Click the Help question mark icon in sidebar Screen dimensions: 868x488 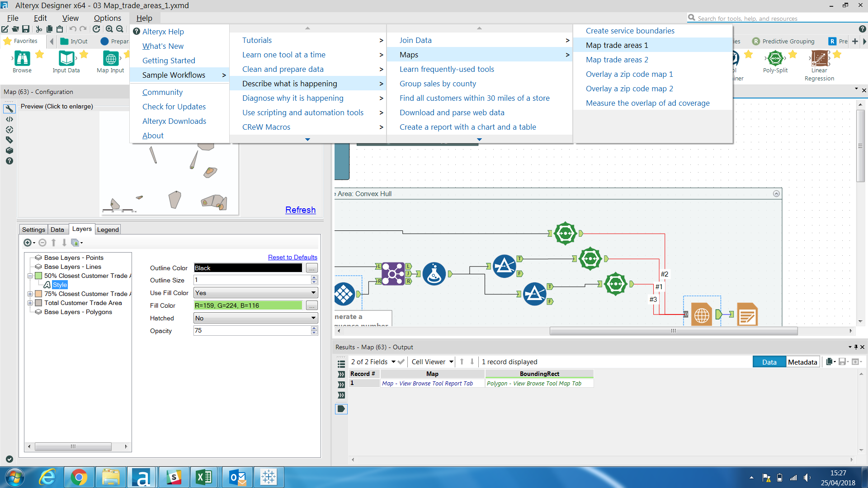coord(9,161)
